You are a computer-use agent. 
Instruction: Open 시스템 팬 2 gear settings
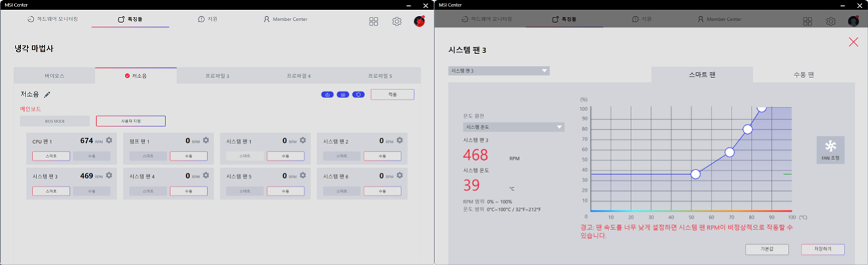point(399,141)
